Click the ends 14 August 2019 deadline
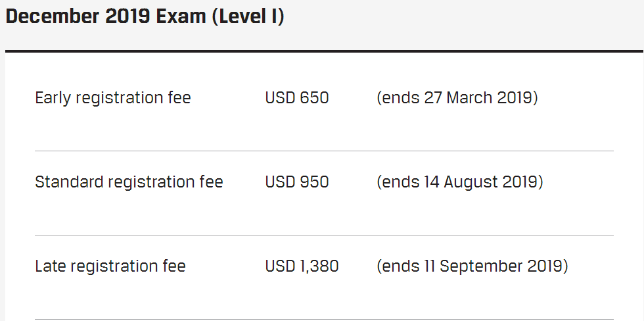This screenshot has height=321, width=644. [x=460, y=182]
